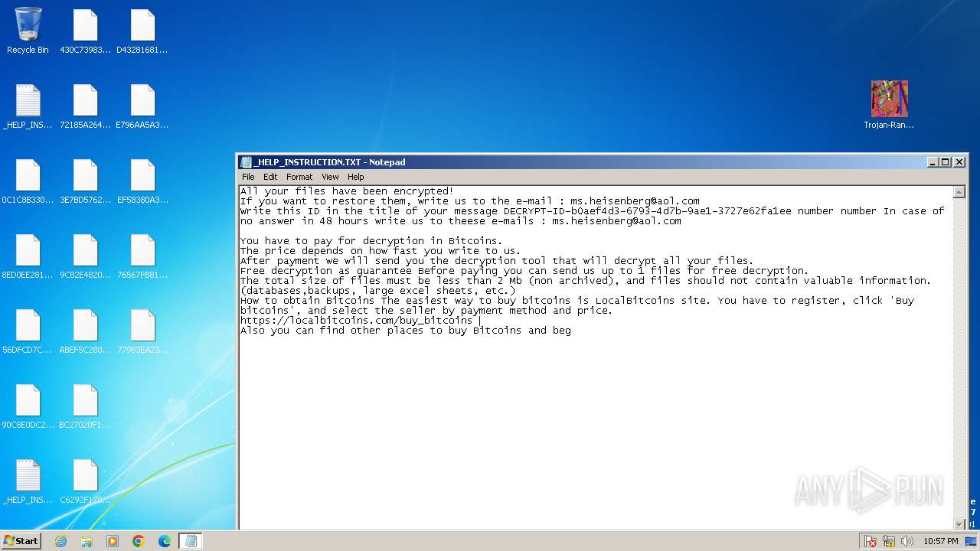Open the Recycle Bin desktop icon
This screenshot has height=551, width=980.
(28, 31)
